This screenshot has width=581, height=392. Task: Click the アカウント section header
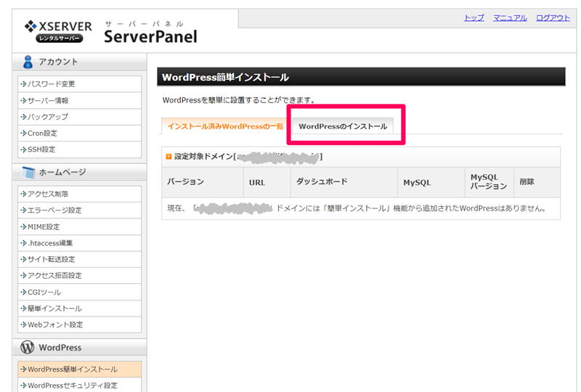coord(80,62)
